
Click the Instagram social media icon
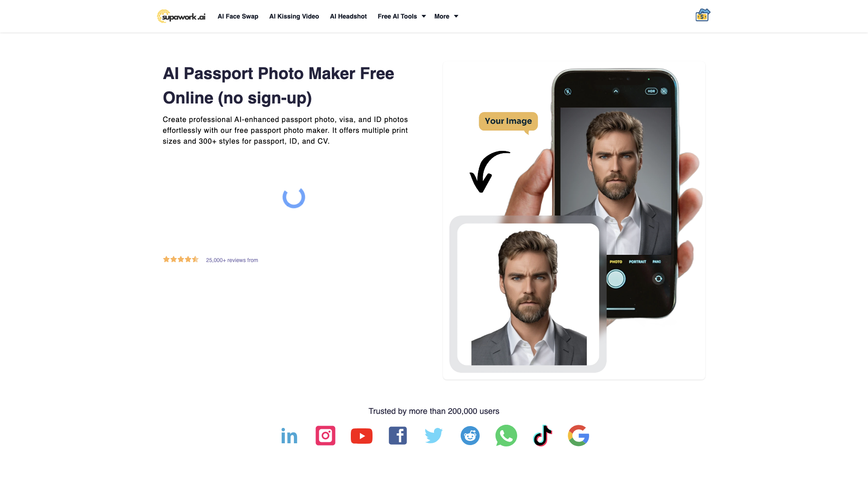[x=325, y=435]
